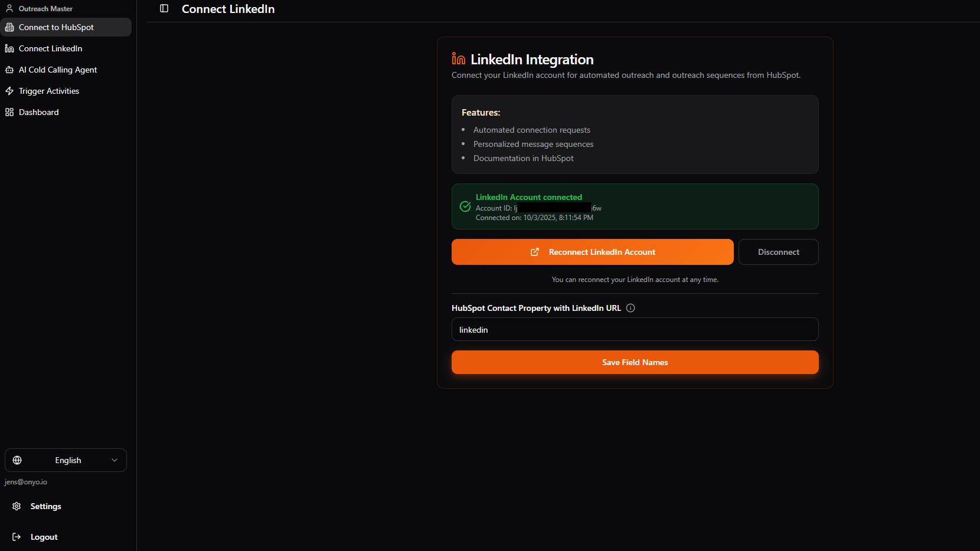Open Connect to HubSpot menu item
This screenshot has width=980, height=551.
coord(56,27)
